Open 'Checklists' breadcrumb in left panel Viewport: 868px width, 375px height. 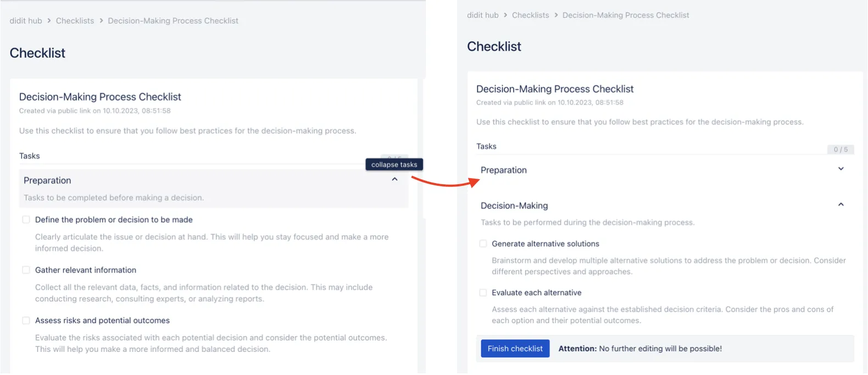pos(75,21)
